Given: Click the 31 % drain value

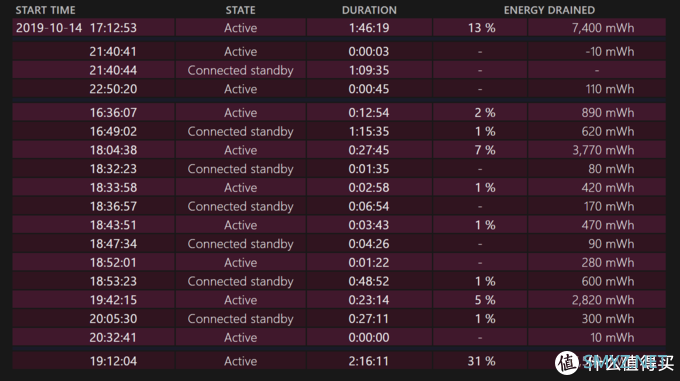Looking at the screenshot, I should pos(481,361).
